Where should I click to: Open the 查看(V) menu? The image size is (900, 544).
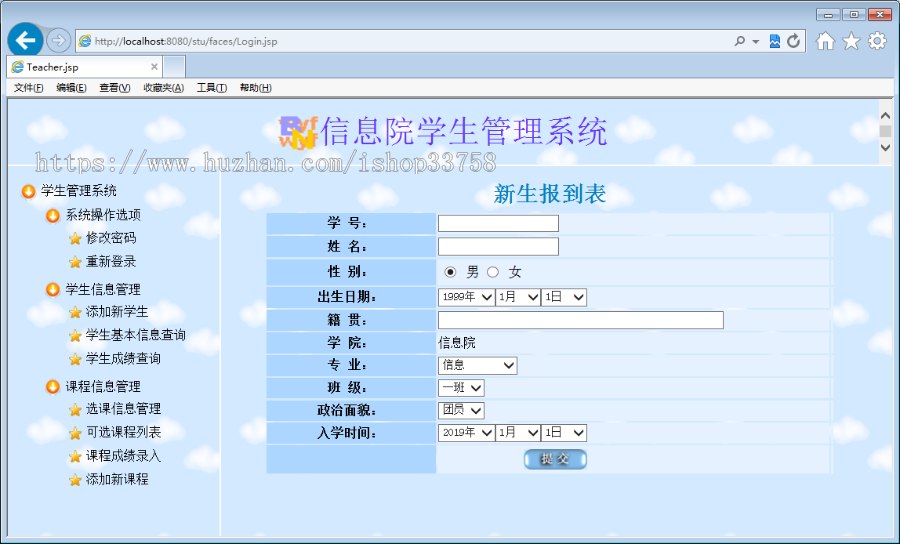115,88
